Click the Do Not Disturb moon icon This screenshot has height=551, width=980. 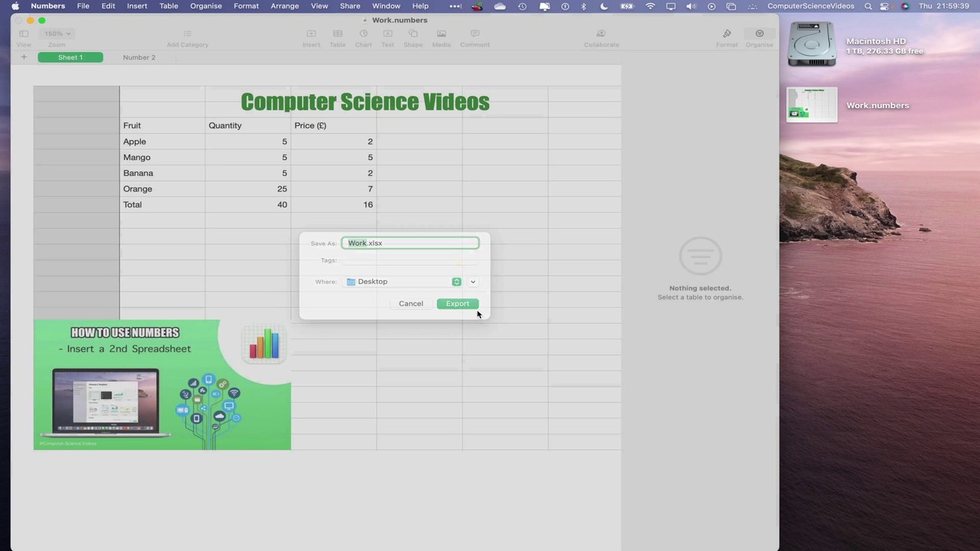pos(604,6)
